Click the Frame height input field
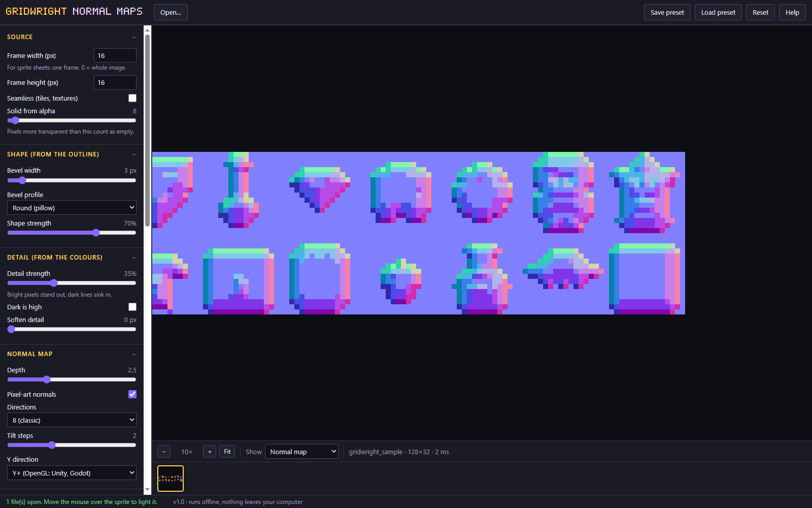The width and height of the screenshot is (812, 508). pos(115,82)
